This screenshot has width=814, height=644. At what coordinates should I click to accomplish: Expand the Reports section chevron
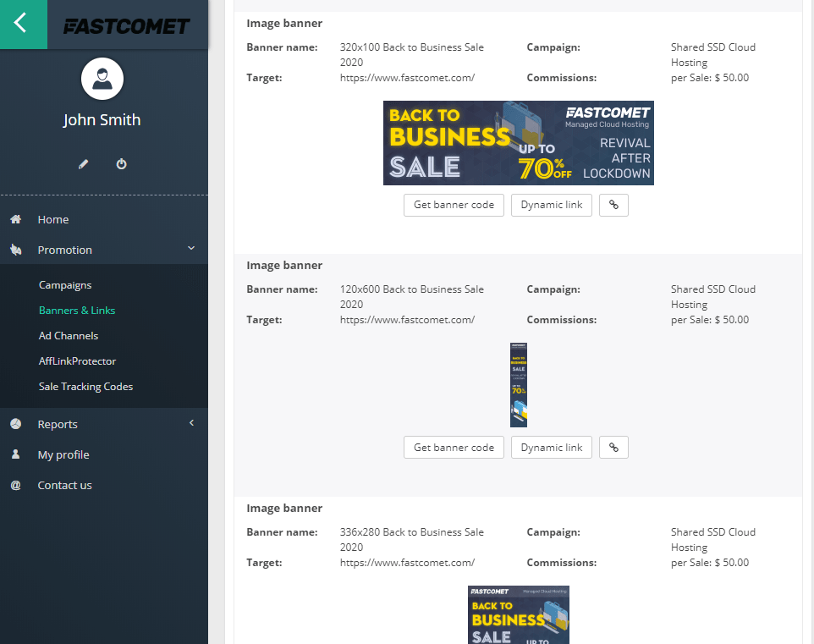click(191, 423)
